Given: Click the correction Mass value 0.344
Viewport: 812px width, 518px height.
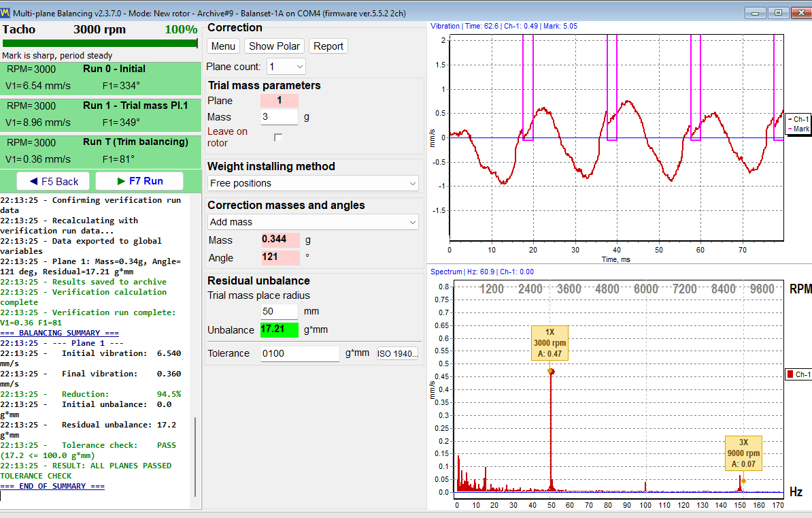Looking at the screenshot, I should click(x=280, y=240).
